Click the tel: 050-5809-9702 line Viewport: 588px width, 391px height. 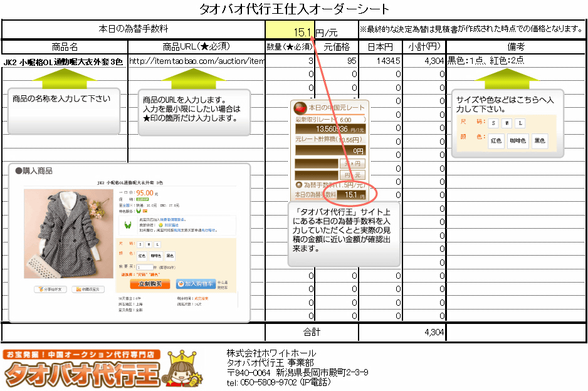pyautogui.click(x=278, y=382)
